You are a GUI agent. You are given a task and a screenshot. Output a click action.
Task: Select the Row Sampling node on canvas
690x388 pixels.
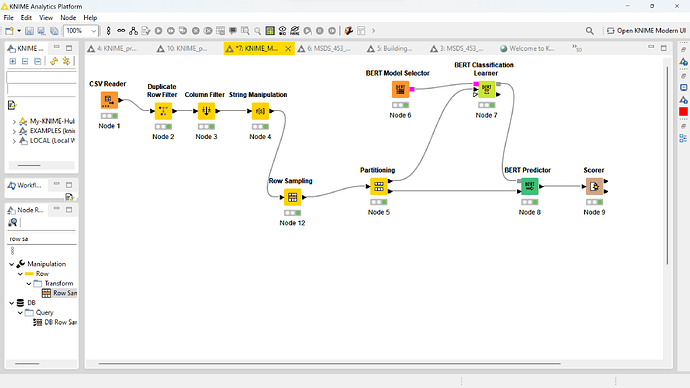[292, 197]
